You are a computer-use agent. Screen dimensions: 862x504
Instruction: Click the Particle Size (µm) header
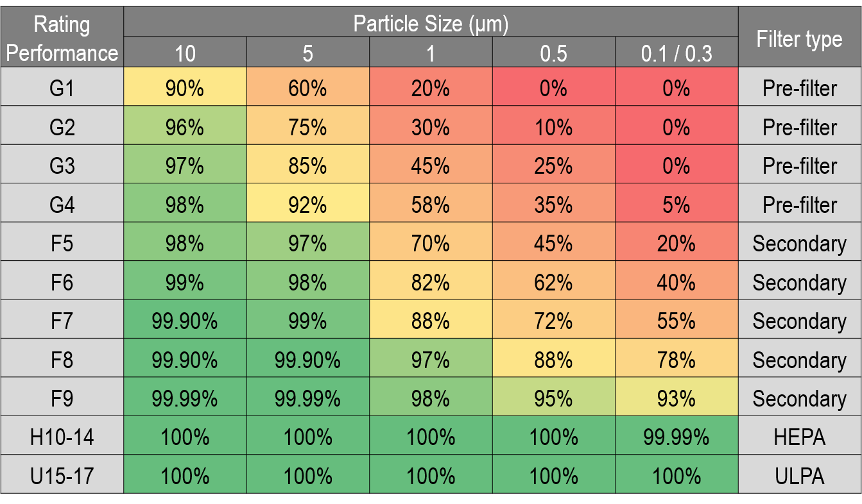point(431,24)
